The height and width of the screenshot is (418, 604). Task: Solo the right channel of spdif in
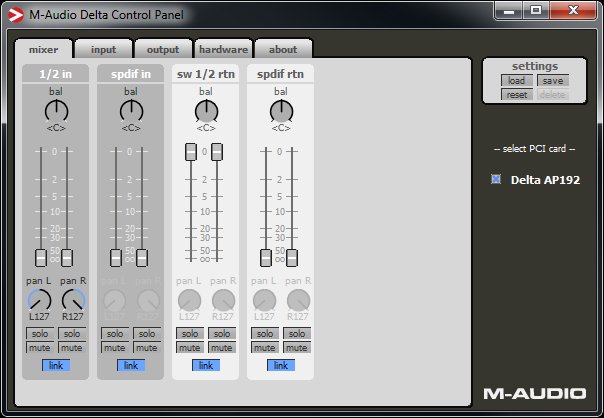[x=147, y=333]
